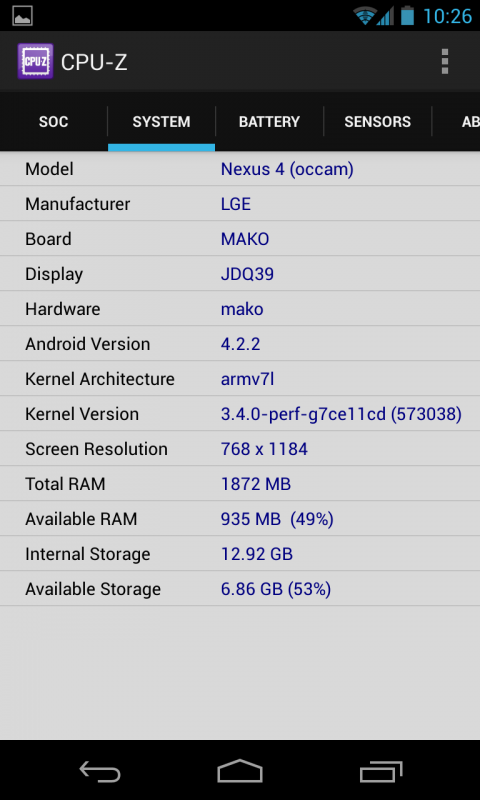Screen dimensions: 480x800
Task: Open the recent apps navigation icon
Action: pyautogui.click(x=381, y=771)
